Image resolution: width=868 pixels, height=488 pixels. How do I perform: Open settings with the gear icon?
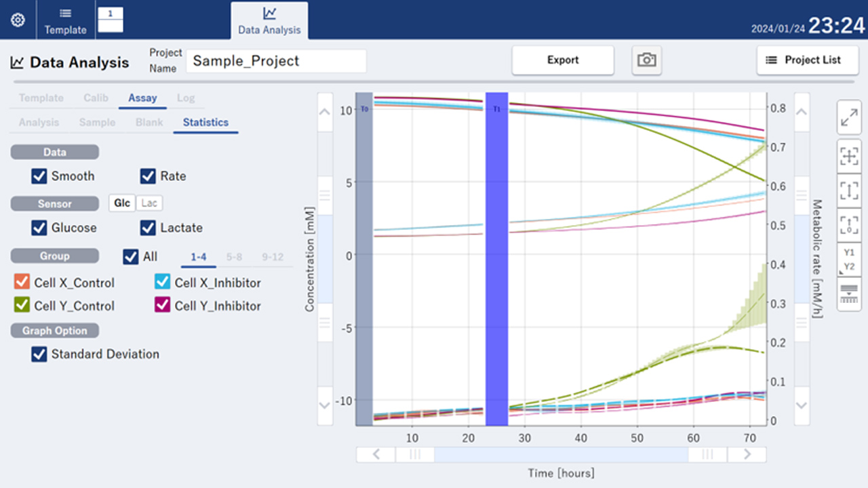click(18, 20)
